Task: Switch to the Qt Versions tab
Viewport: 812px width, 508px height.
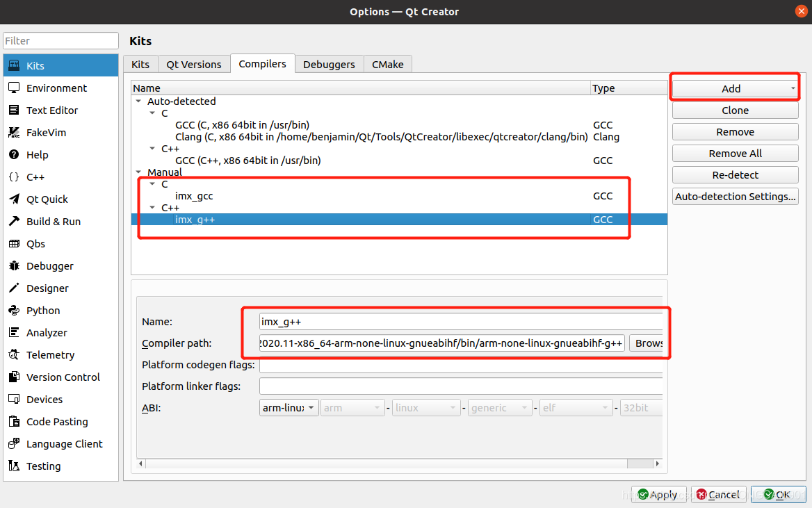Action: [194, 64]
